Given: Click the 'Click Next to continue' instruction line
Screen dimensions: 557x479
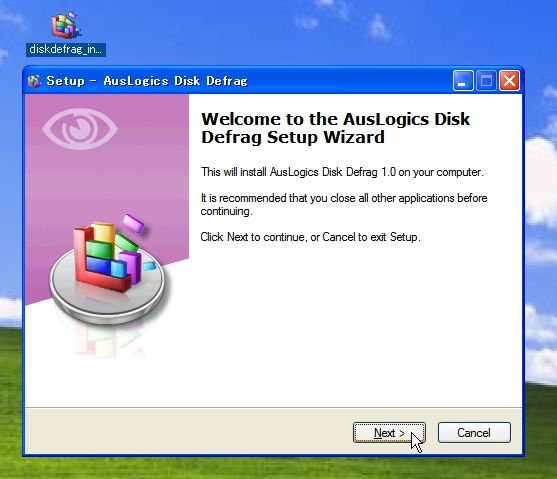Looking at the screenshot, I should (310, 237).
